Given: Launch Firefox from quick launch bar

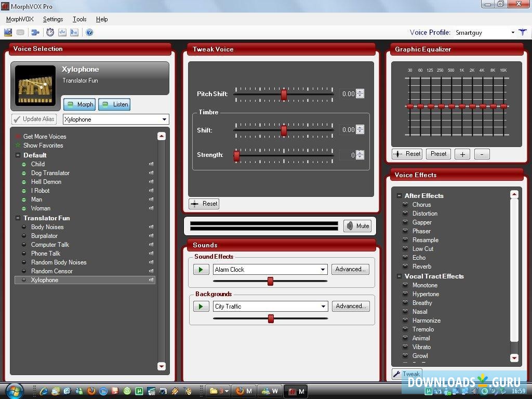Looking at the screenshot, I should (91, 391).
